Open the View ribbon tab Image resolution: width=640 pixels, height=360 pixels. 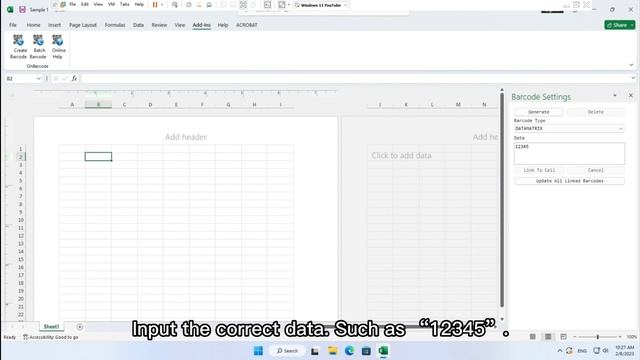click(x=180, y=25)
